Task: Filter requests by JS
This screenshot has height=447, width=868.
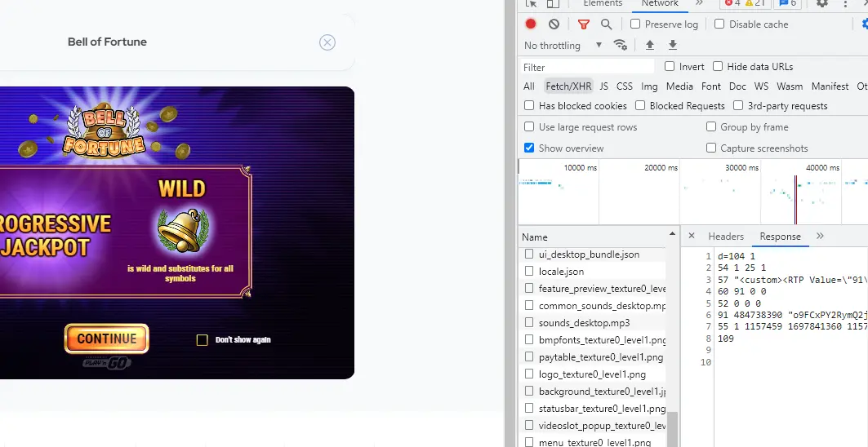Action: [x=604, y=86]
